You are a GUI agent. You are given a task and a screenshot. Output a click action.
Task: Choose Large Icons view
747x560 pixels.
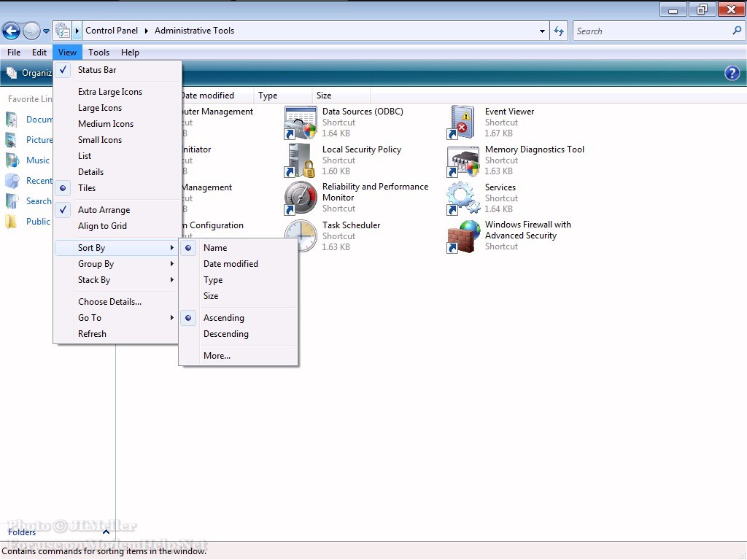[117, 108]
